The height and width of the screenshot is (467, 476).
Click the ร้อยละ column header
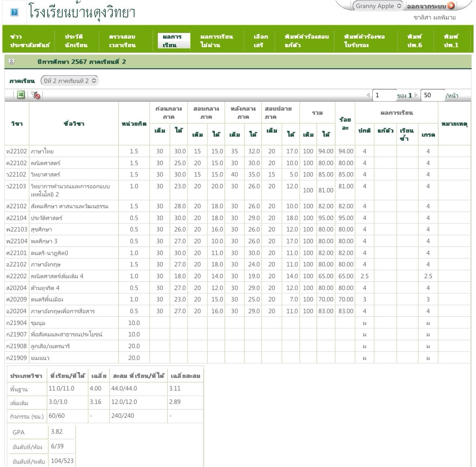(345, 124)
